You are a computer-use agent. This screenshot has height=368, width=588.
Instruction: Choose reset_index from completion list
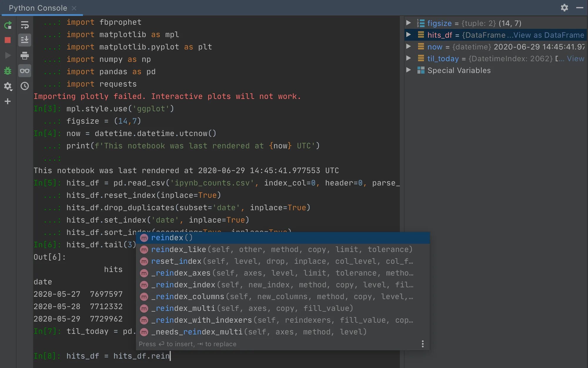(176, 261)
